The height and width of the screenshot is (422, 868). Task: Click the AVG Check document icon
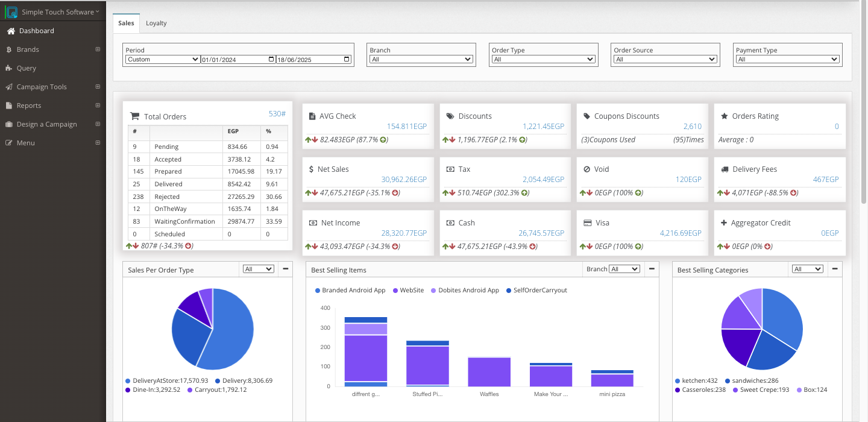[x=312, y=116]
